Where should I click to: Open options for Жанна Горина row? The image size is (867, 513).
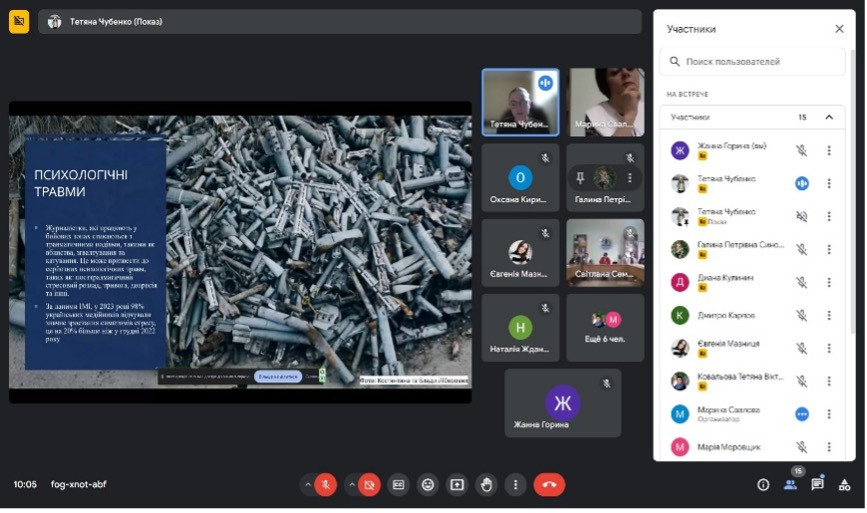829,150
